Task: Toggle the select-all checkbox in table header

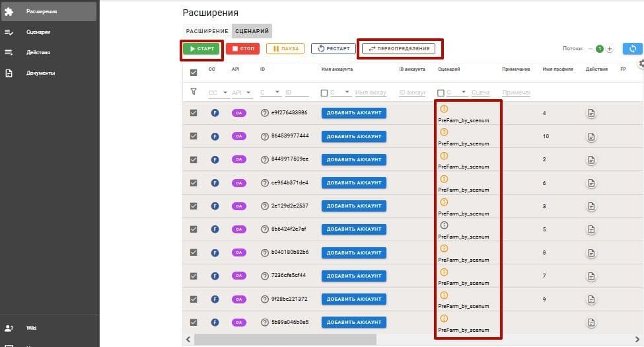Action: [x=194, y=73]
